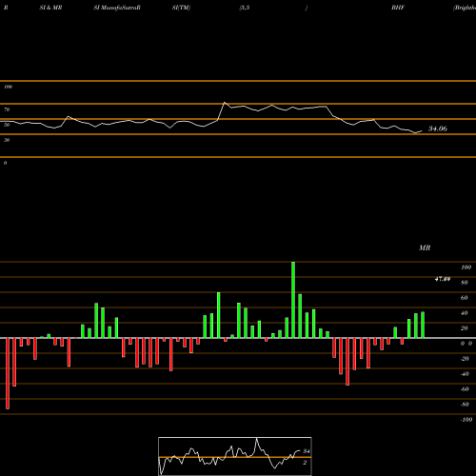The height and width of the screenshot is (476, 476).
Task: Click the 'MR' panel title
Action: click(x=425, y=248)
